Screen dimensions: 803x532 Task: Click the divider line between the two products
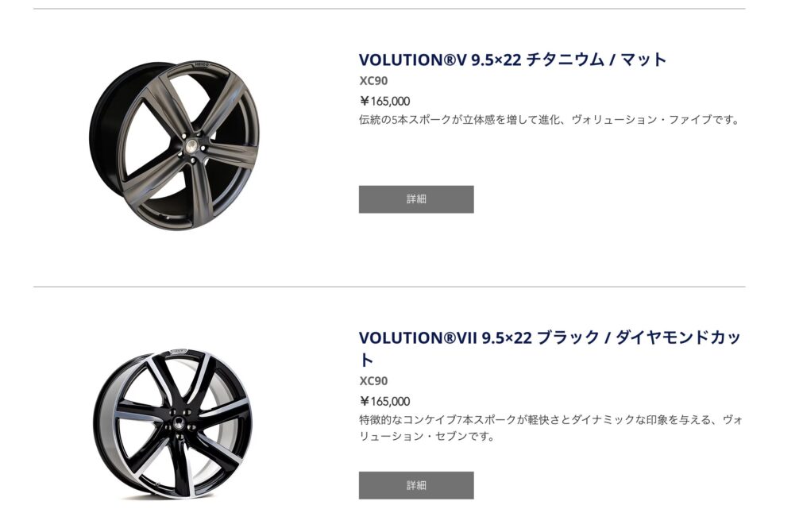[x=389, y=287]
